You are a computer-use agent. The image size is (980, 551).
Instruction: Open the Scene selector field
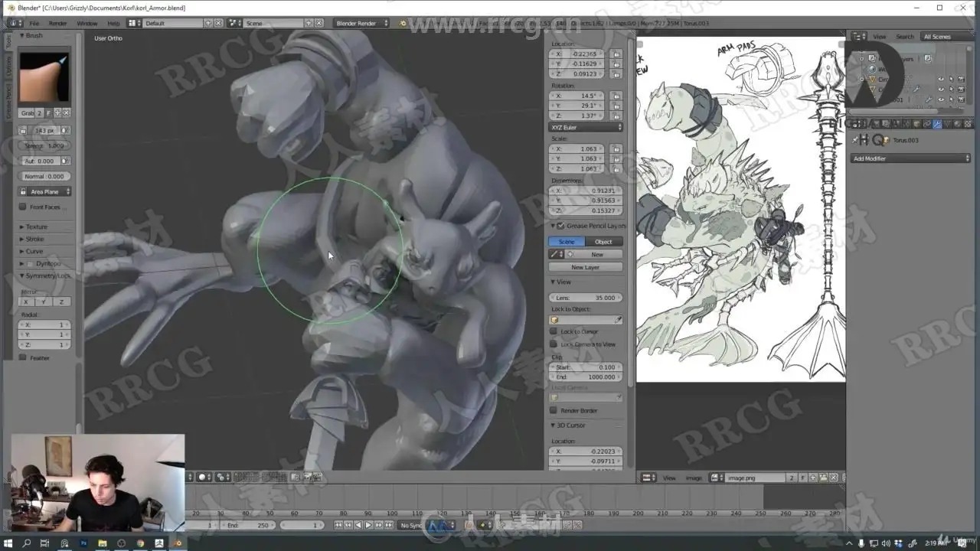coord(273,23)
